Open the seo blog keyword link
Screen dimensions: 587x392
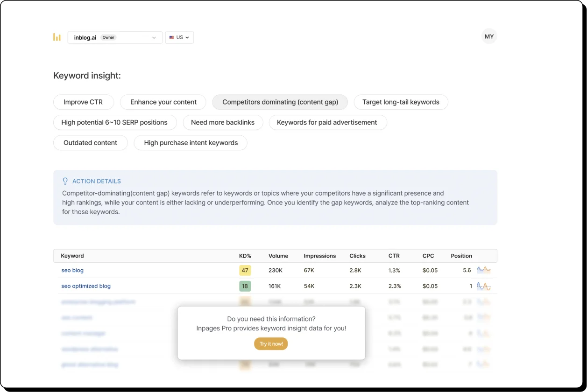click(72, 270)
